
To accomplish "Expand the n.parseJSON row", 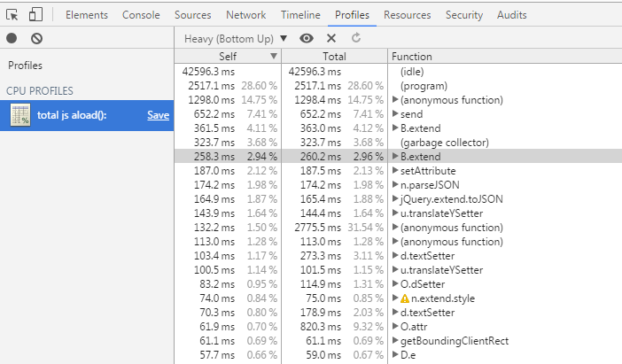I will (x=395, y=185).
